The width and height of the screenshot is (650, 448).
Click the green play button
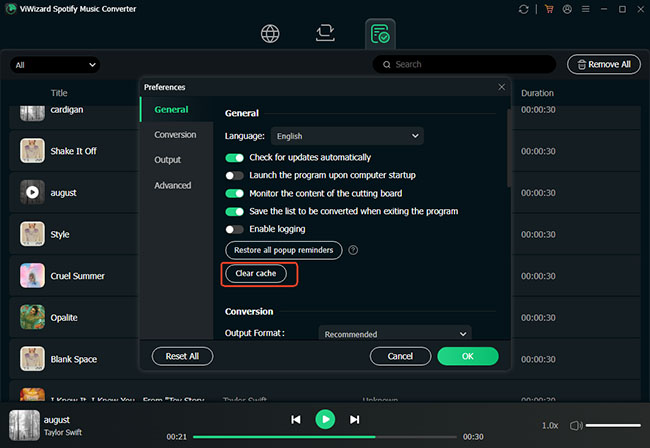tap(325, 419)
